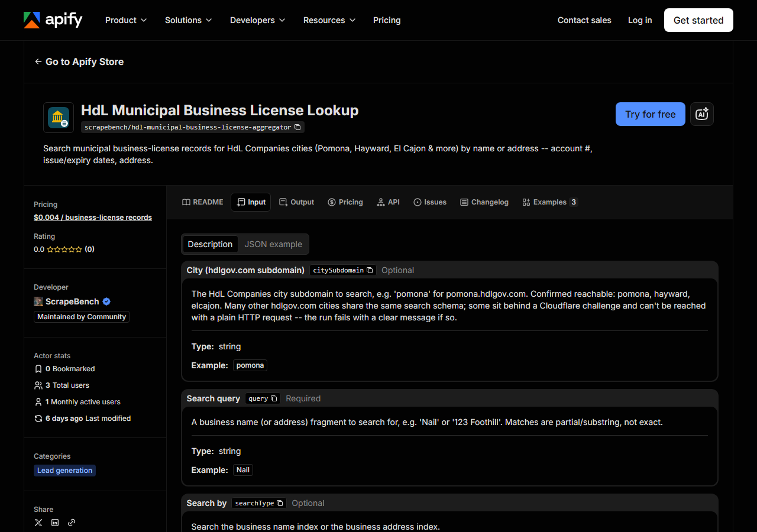Open the AI assistant button
Image resolution: width=757 pixels, height=532 pixels.
click(x=702, y=114)
